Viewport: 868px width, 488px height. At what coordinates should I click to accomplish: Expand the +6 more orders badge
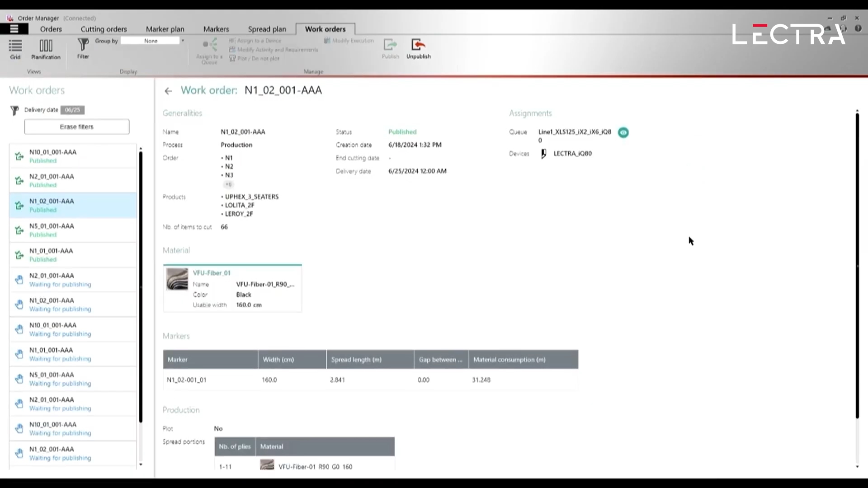click(x=229, y=184)
